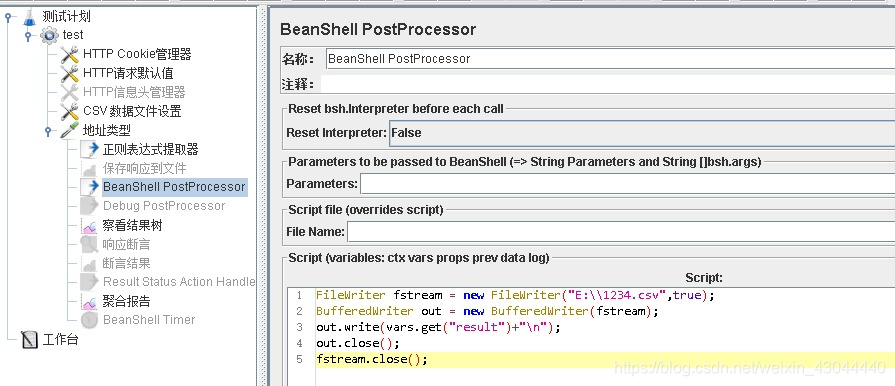Select the 聚合报告 label

127,301
